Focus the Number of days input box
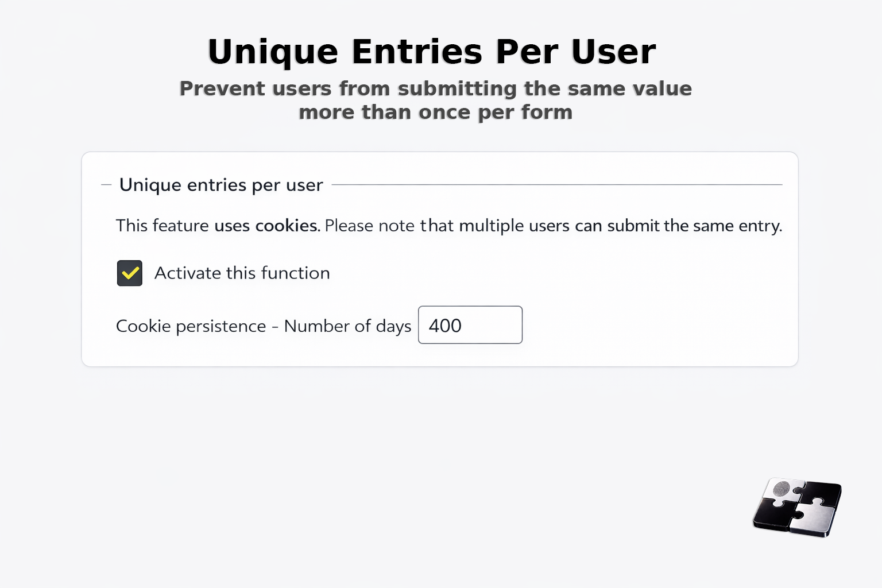The image size is (882, 588). click(470, 325)
